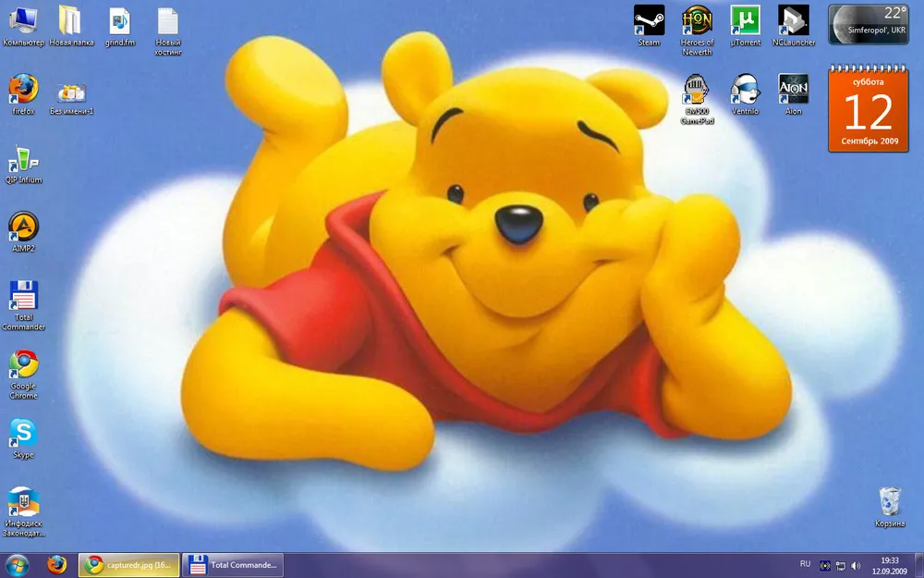Select the Корзина recycle bin icon
Viewport: 924px width, 578px height.
[x=889, y=502]
